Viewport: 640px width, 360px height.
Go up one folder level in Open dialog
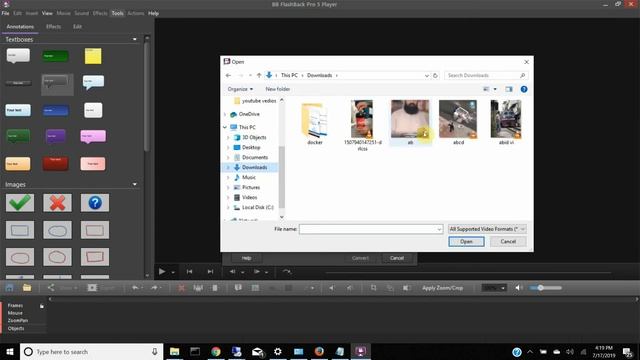coord(259,76)
